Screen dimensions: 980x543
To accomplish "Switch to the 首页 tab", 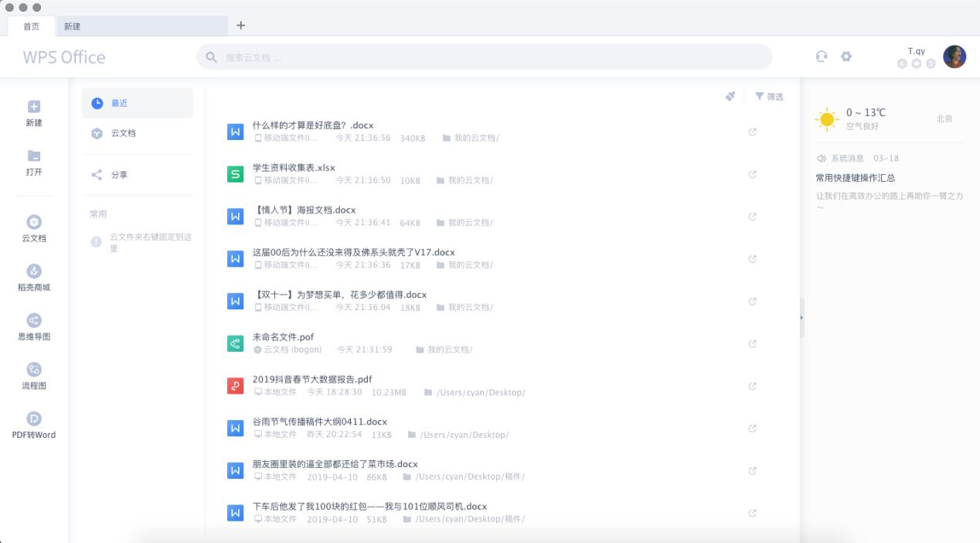I will (31, 26).
